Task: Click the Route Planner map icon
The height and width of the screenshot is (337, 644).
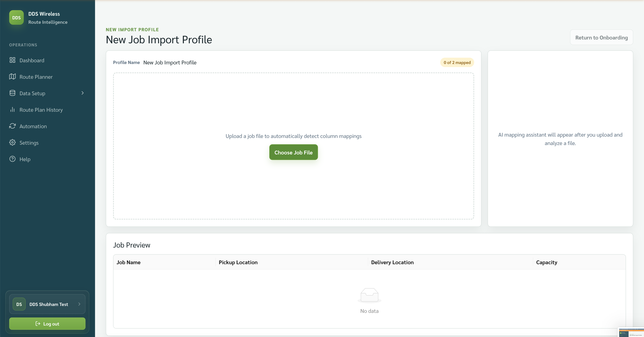Action: click(12, 76)
